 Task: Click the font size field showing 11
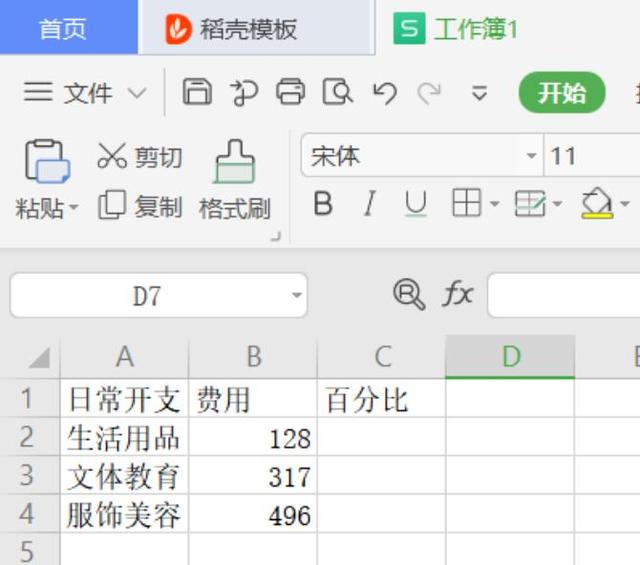click(592, 156)
